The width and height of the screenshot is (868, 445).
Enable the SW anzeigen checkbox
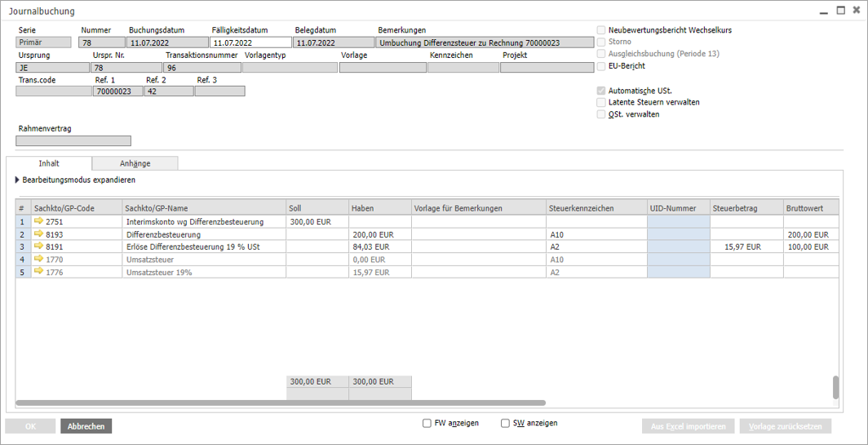point(505,423)
